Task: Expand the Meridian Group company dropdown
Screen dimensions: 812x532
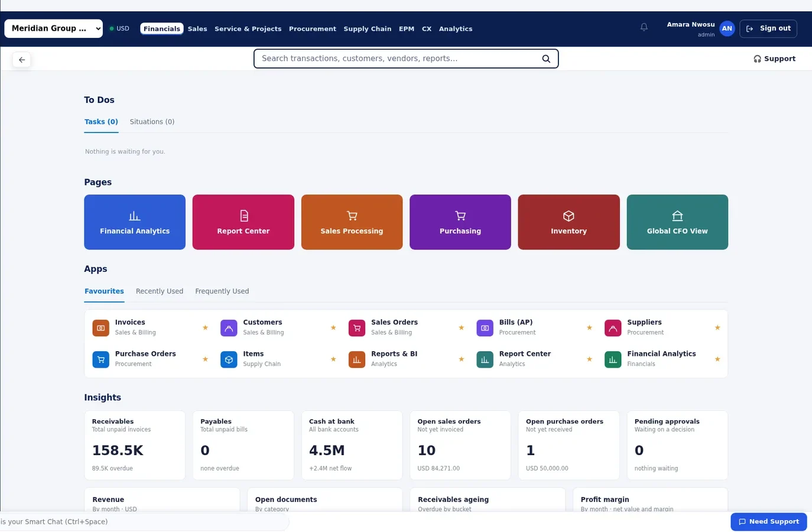Action: coord(54,28)
